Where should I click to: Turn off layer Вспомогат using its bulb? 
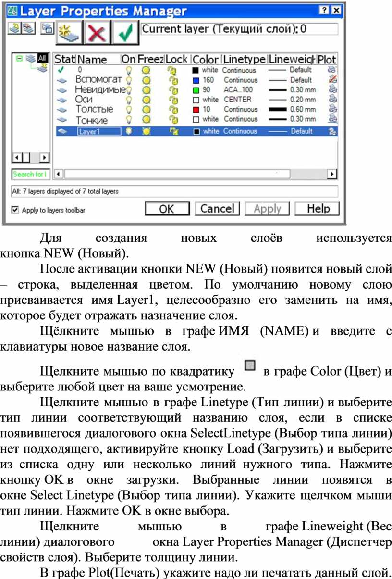[x=128, y=80]
